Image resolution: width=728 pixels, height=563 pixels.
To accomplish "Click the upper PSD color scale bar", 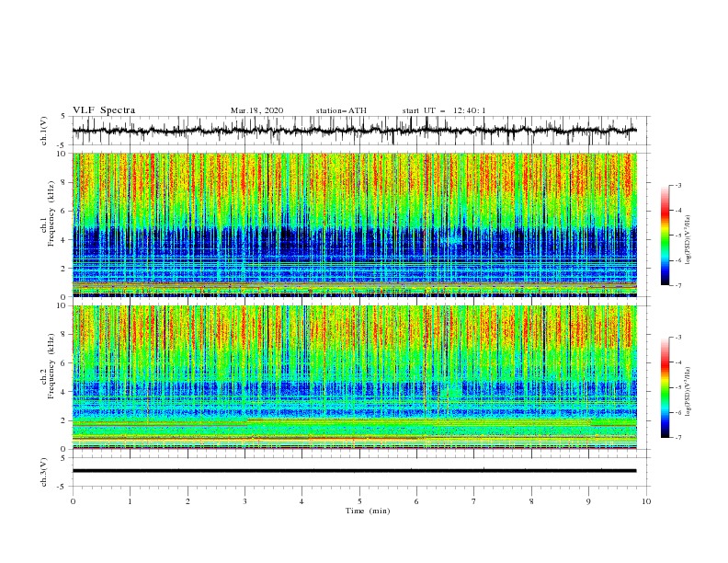I will coord(665,236).
